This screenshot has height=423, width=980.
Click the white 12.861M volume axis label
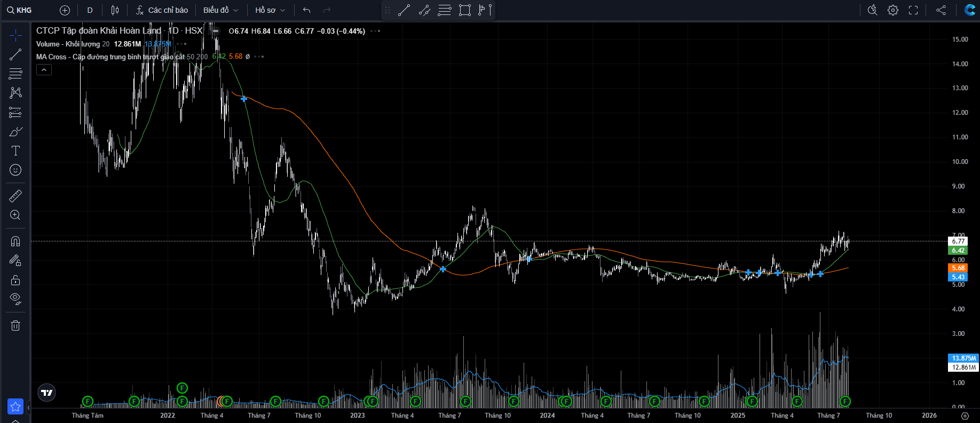coord(964,367)
